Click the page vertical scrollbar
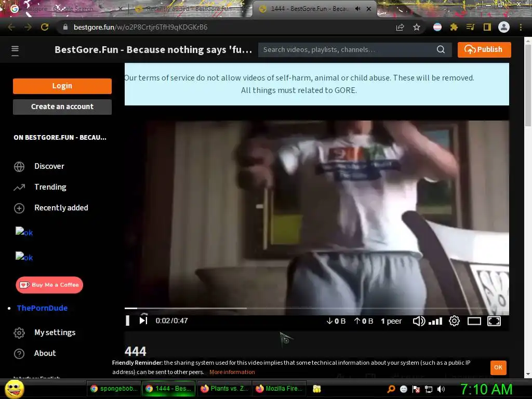The width and height of the screenshot is (532, 399). coord(528,85)
